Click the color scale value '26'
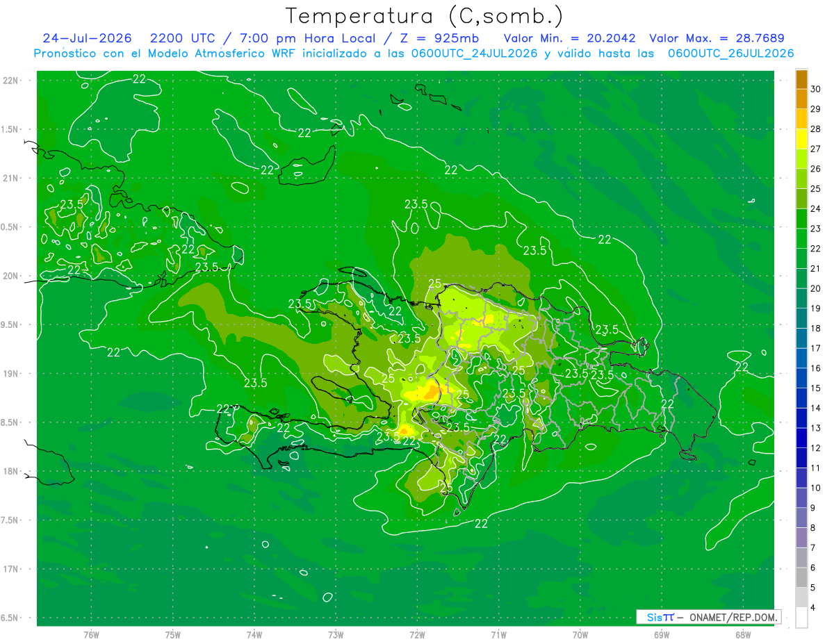Image resolution: width=834 pixels, height=644 pixels. (x=815, y=169)
